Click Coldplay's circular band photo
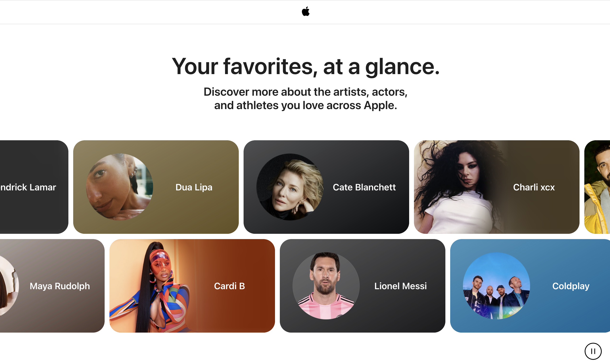 [496, 286]
